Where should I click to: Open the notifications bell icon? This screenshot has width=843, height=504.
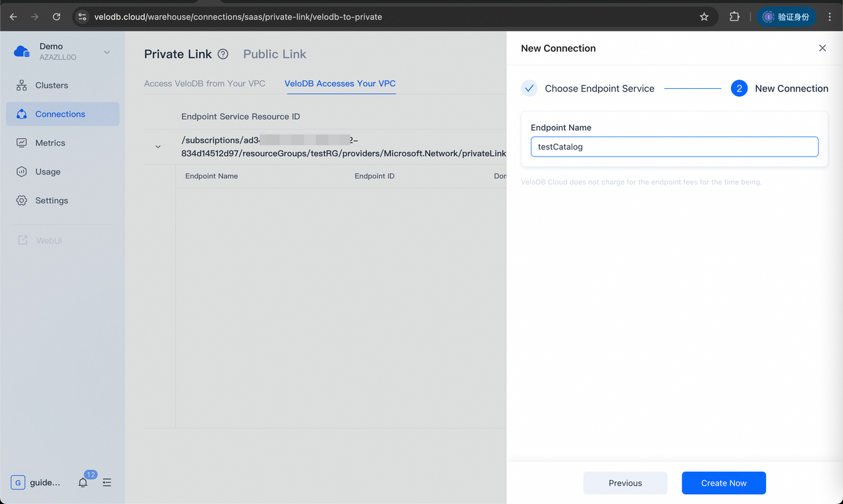pyautogui.click(x=83, y=482)
